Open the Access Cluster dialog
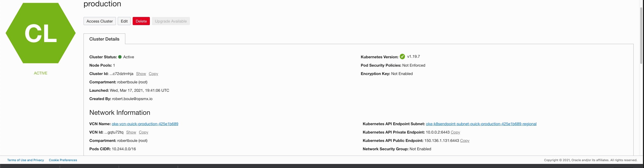This screenshot has width=644, height=168. click(x=100, y=21)
